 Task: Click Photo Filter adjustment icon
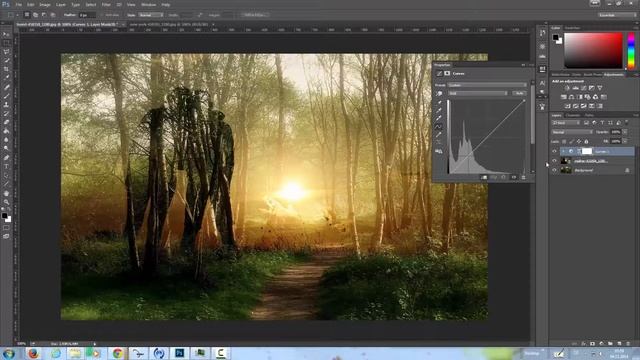(x=587, y=97)
